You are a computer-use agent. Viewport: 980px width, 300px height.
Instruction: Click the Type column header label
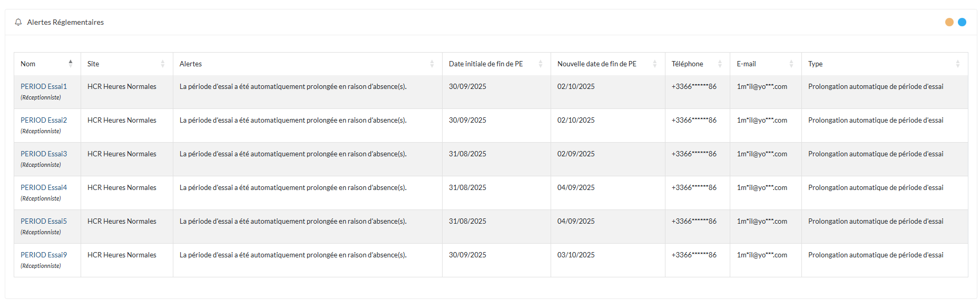point(815,64)
